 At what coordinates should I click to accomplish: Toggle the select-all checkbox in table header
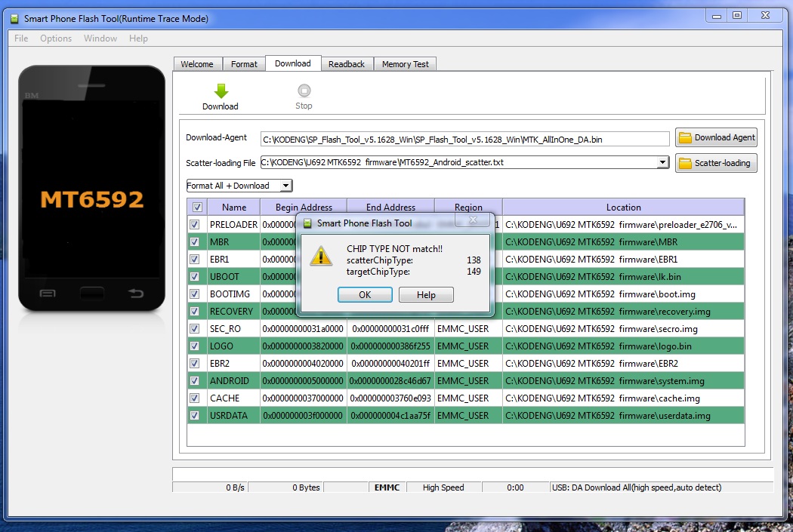point(197,208)
